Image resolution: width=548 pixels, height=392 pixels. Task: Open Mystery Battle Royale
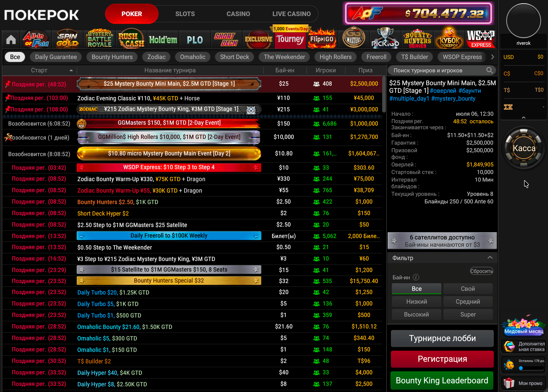99,39
